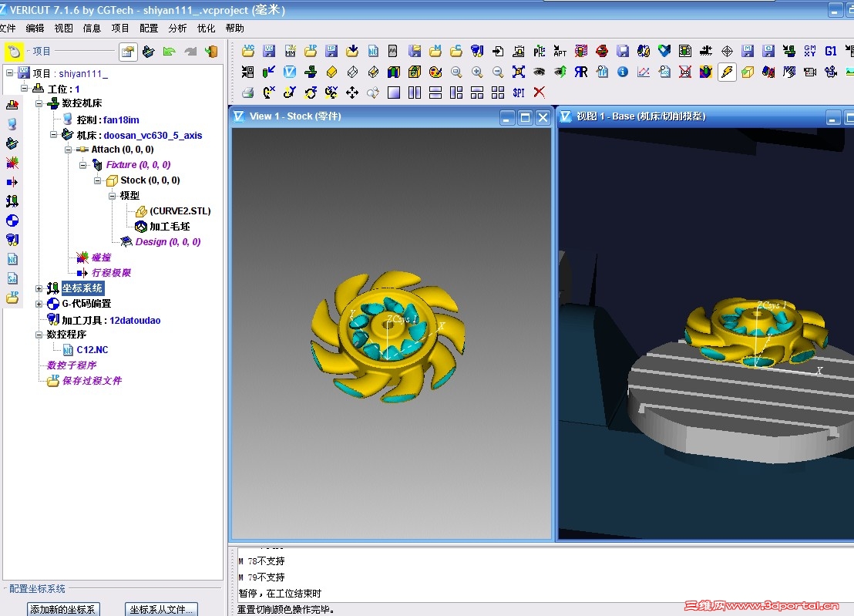Collapse the 项目 shiyan111_ tree node
This screenshot has height=616, width=854.
coord(9,72)
